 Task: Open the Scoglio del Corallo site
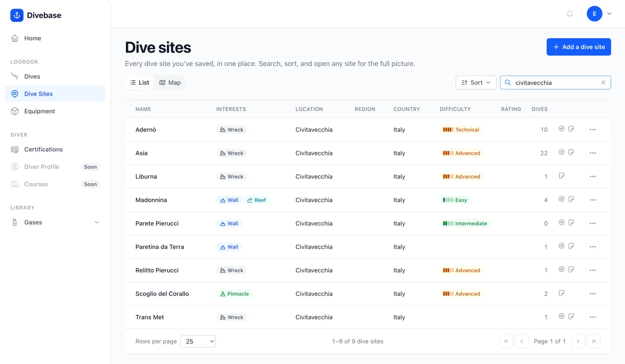click(162, 294)
